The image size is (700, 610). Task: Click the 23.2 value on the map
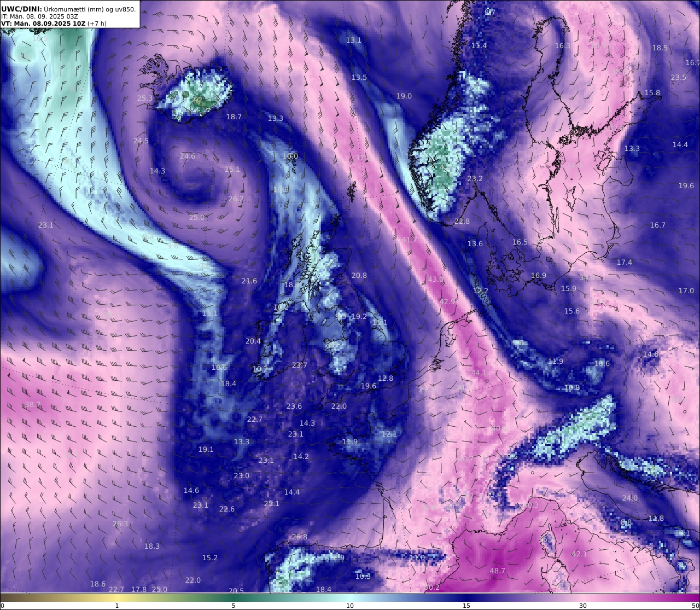pyautogui.click(x=475, y=178)
